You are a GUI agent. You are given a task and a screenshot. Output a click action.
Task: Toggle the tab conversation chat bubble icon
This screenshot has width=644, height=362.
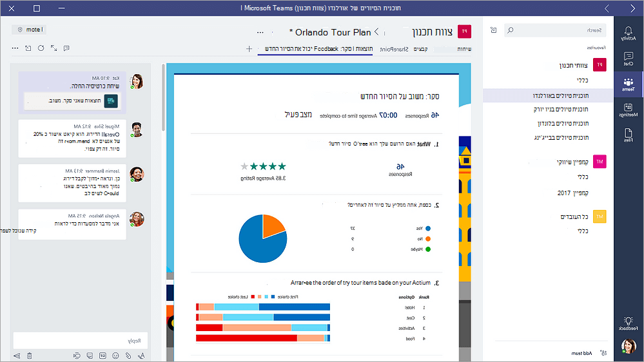pyautogui.click(x=66, y=48)
